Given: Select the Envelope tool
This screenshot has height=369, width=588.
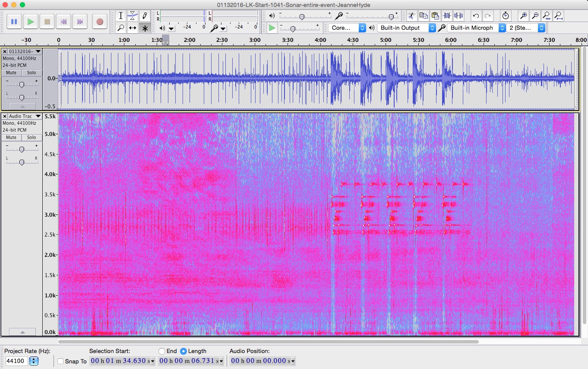Looking at the screenshot, I should click(x=133, y=16).
